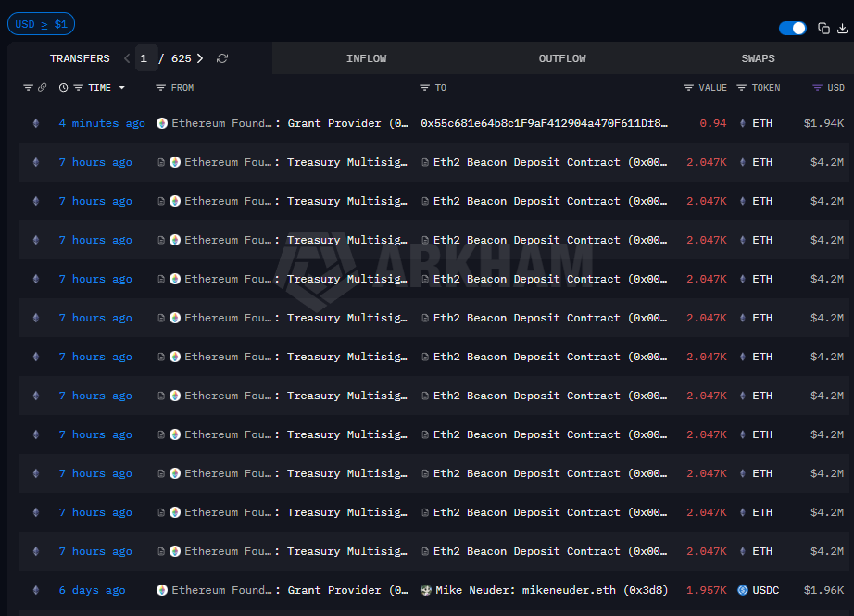Click the clock icon in TIME header
854x616 pixels.
coord(63,88)
